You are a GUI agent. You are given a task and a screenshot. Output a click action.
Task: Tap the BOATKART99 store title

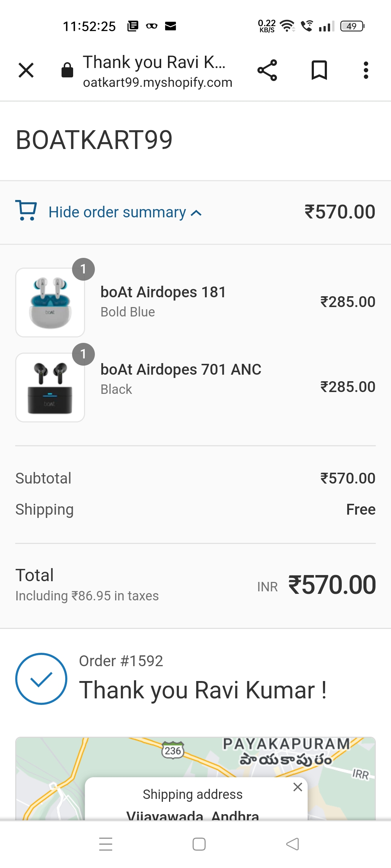tap(94, 140)
